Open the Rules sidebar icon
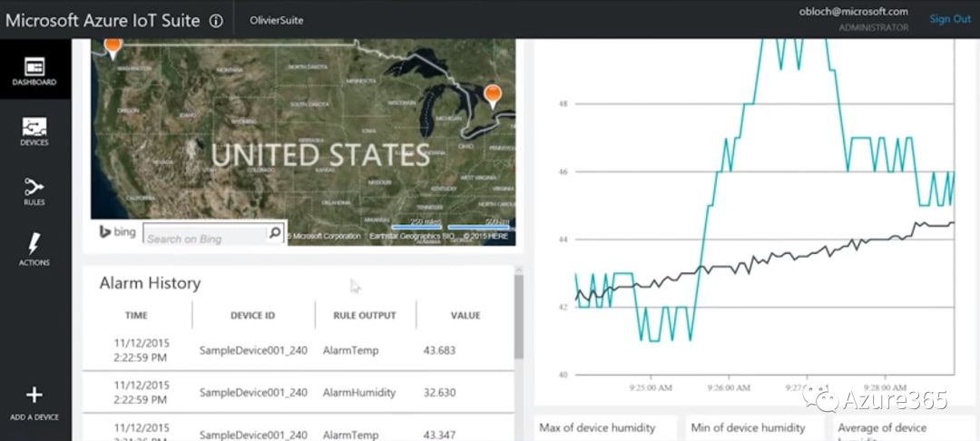 (34, 188)
